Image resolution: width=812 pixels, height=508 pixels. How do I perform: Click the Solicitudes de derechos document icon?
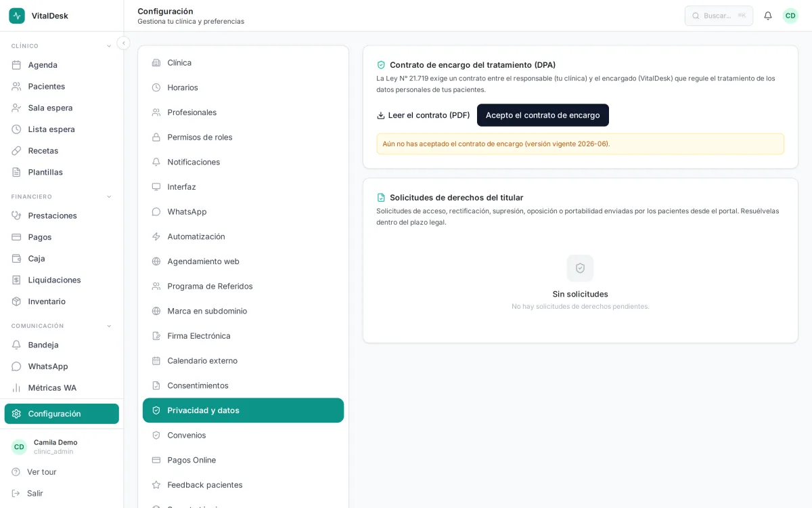(x=381, y=198)
